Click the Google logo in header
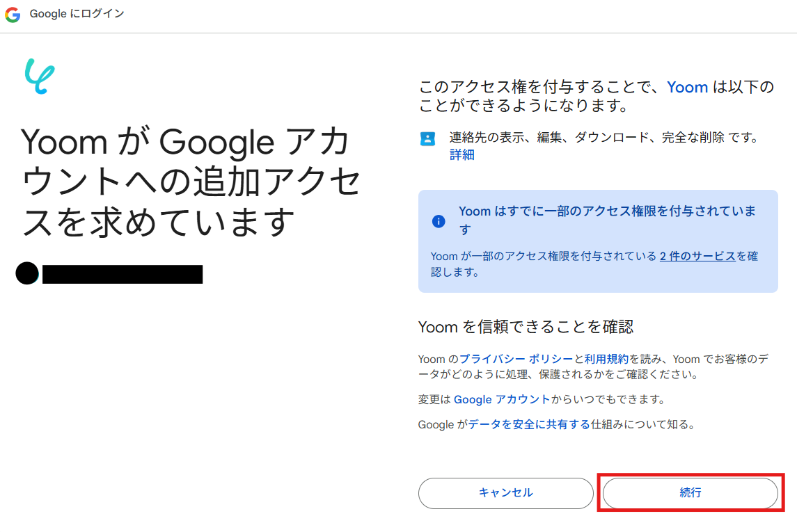The image size is (797, 532). coord(13,15)
